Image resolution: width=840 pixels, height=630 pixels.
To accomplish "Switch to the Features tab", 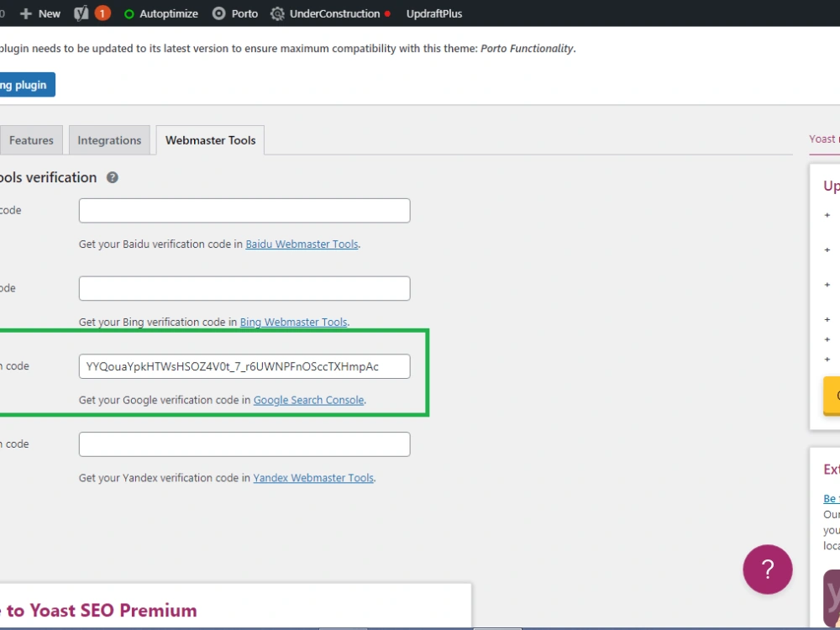I will (x=31, y=140).
